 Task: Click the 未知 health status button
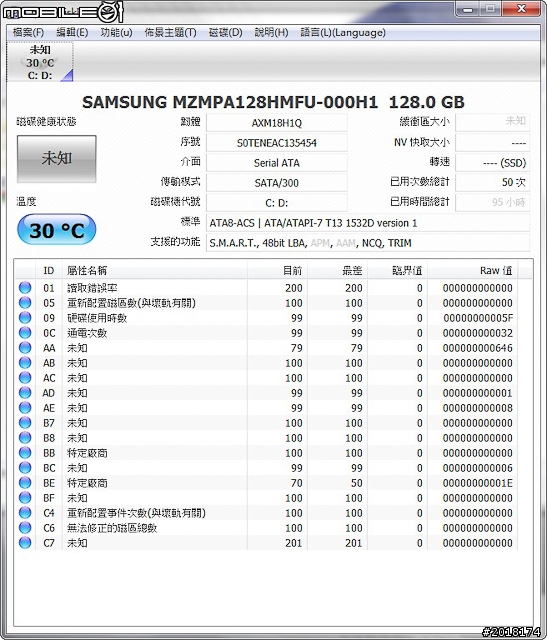tap(57, 159)
